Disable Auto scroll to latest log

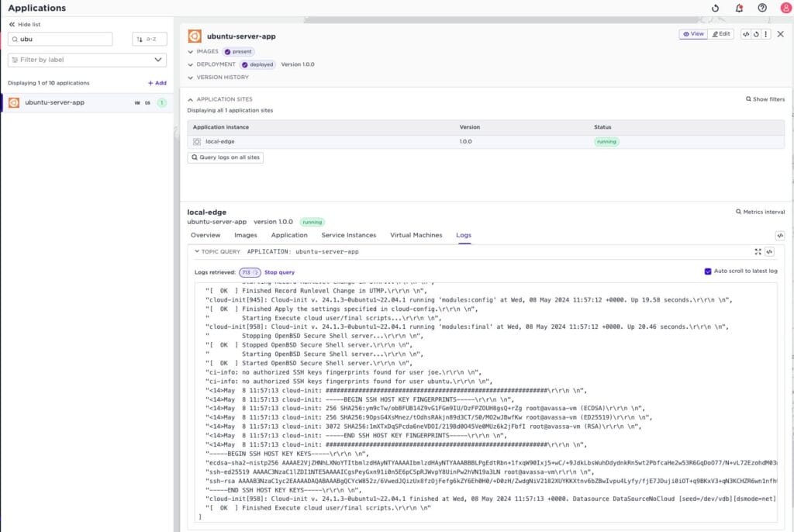coord(708,271)
